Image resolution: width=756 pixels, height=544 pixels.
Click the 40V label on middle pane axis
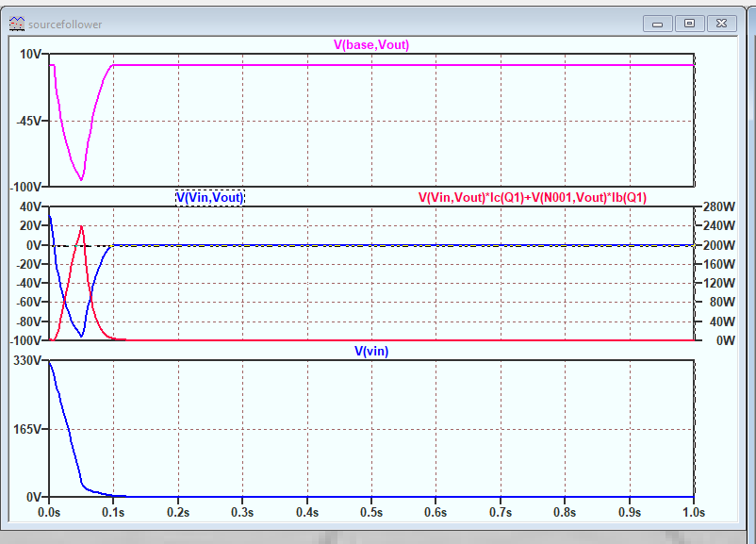(30, 206)
